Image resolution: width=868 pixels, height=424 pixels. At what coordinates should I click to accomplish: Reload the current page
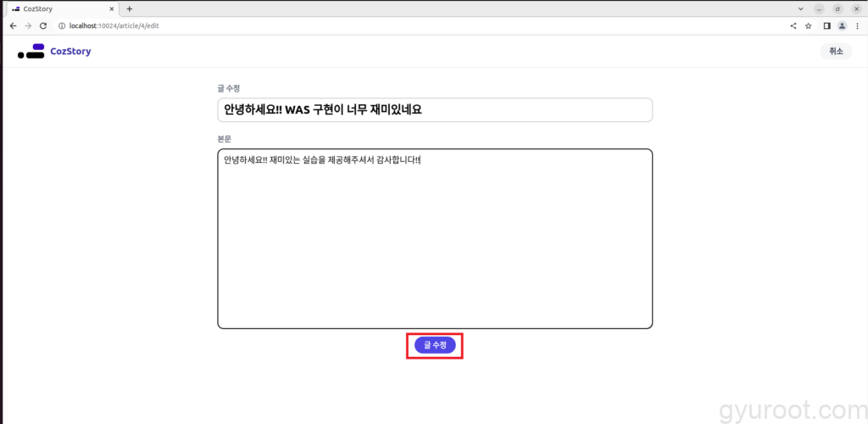pyautogui.click(x=43, y=25)
